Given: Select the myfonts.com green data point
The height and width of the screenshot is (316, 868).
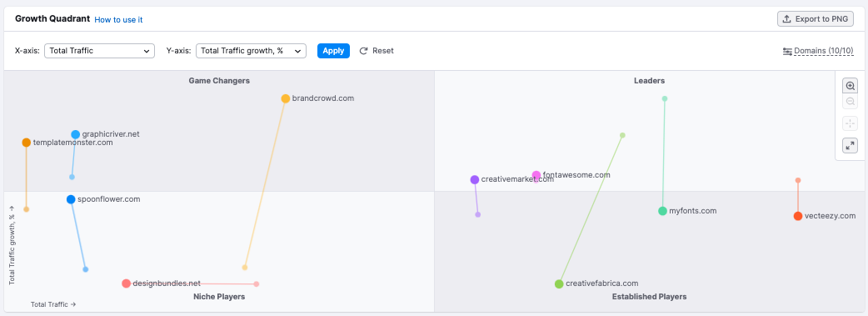Looking at the screenshot, I should point(662,211).
